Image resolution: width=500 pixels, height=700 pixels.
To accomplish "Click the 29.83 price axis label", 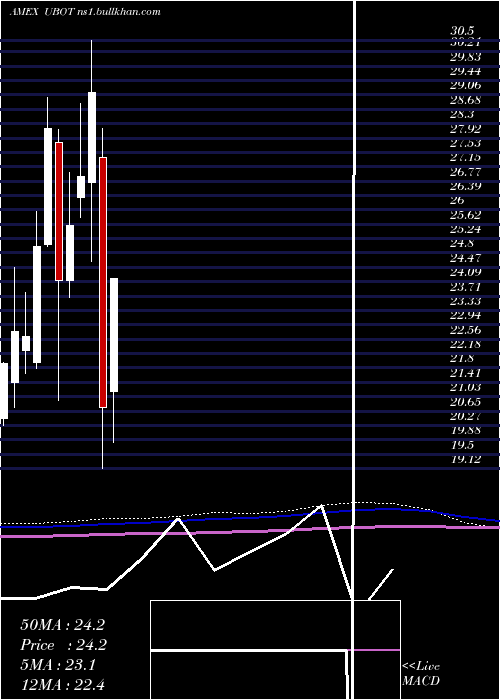I will pyautogui.click(x=466, y=57).
